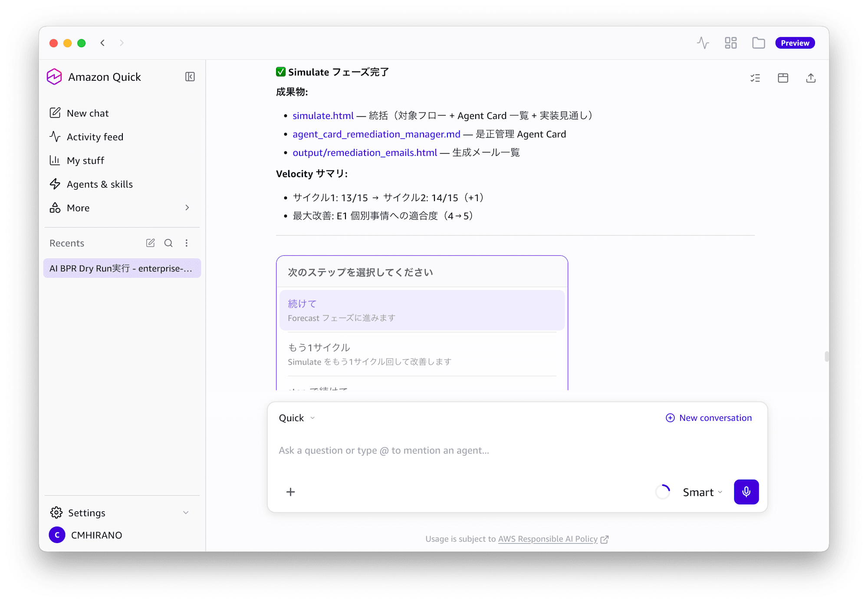Open the grid apps icon in the title bar
Screen dimensions: 868x603
(x=731, y=43)
